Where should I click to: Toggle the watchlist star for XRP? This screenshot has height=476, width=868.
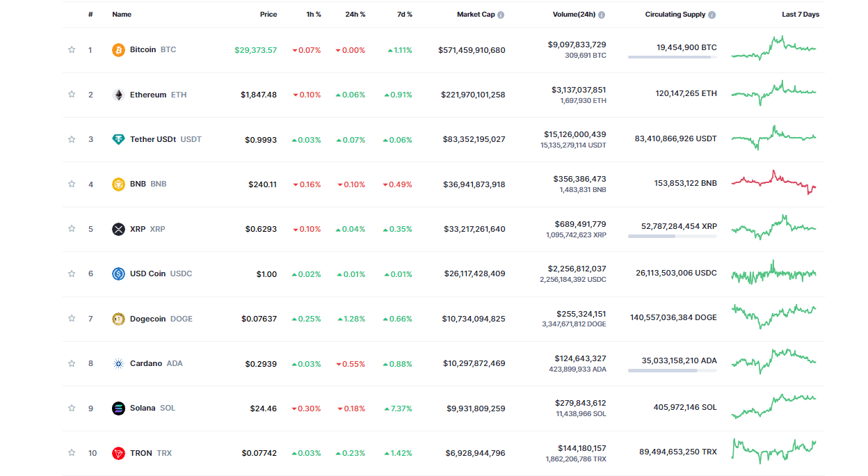click(72, 229)
